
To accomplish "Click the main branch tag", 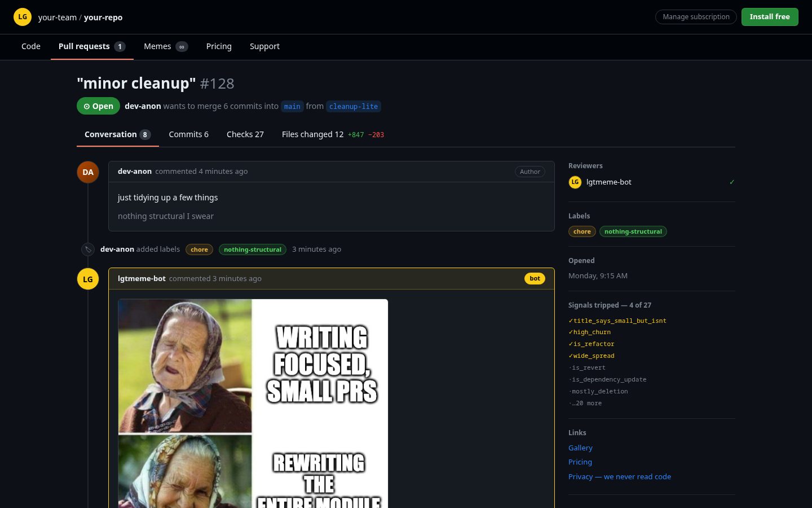I will tap(292, 106).
